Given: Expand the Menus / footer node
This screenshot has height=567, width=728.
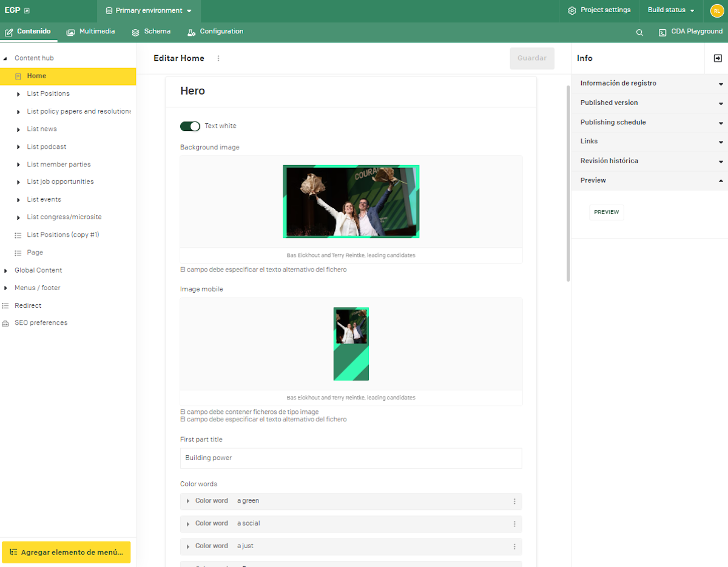Looking at the screenshot, I should coord(5,288).
